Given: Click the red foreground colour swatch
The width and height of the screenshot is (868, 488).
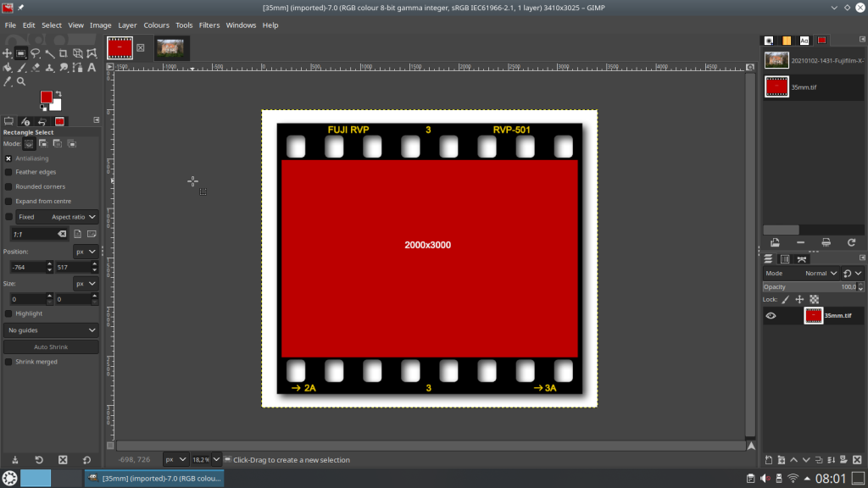Looking at the screenshot, I should click(46, 97).
